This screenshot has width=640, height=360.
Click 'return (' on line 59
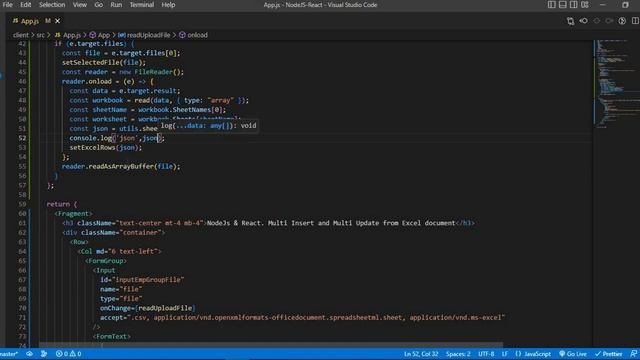tap(62, 204)
